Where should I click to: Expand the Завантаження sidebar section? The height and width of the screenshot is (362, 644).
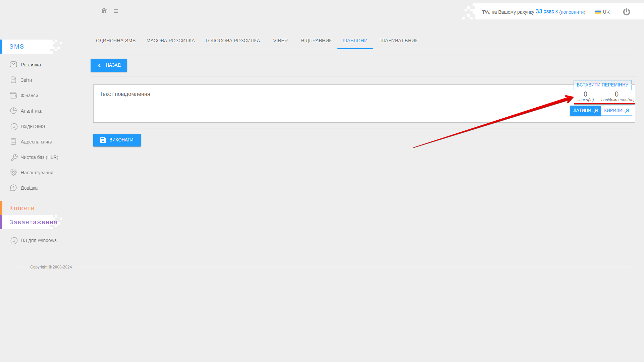[33, 222]
